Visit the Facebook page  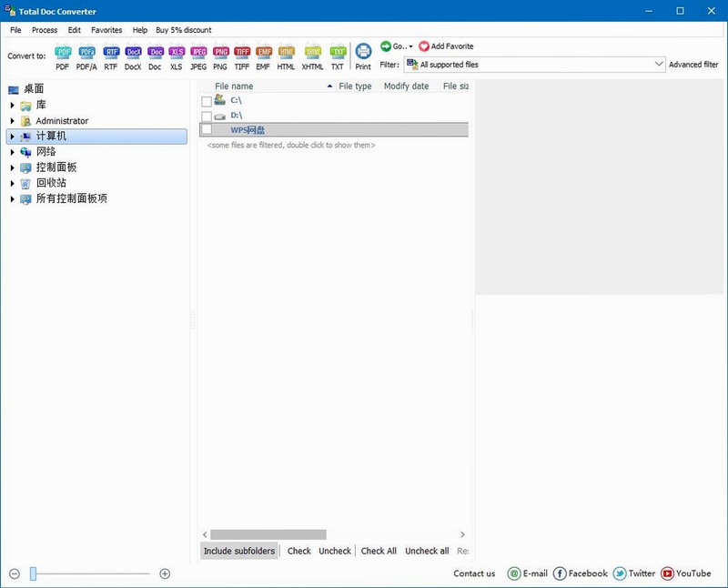(581, 573)
